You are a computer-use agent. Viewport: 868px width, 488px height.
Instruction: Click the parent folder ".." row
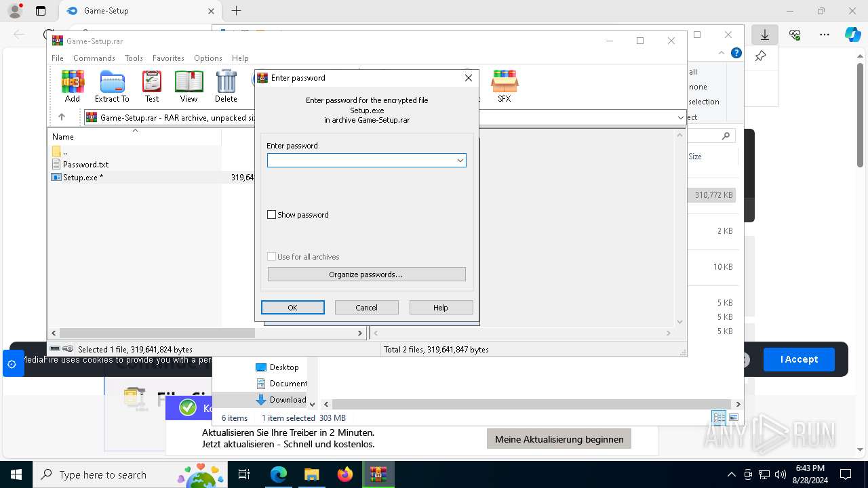[x=64, y=152]
